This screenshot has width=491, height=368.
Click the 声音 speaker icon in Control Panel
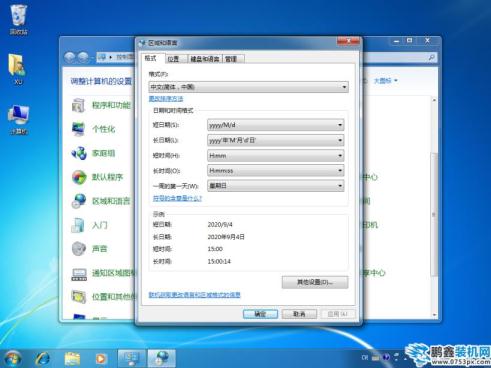79,249
